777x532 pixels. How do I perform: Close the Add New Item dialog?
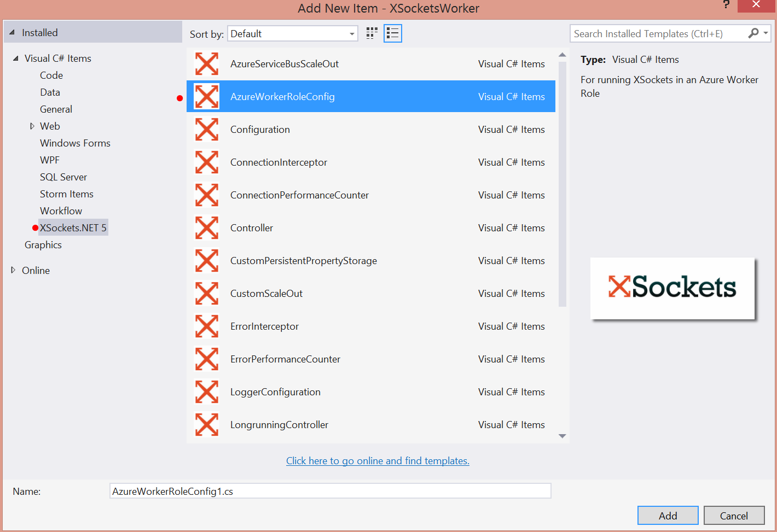click(756, 5)
